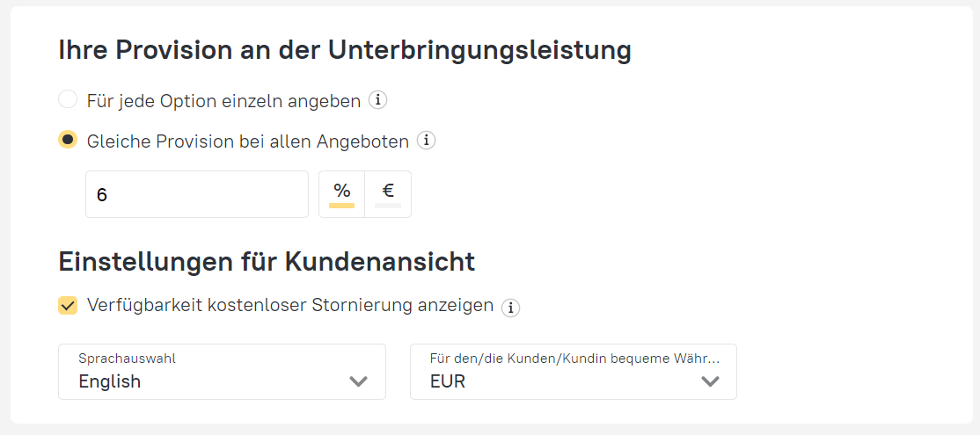980x435 pixels.
Task: Switch commission unit to euro symbol
Action: coord(388,193)
